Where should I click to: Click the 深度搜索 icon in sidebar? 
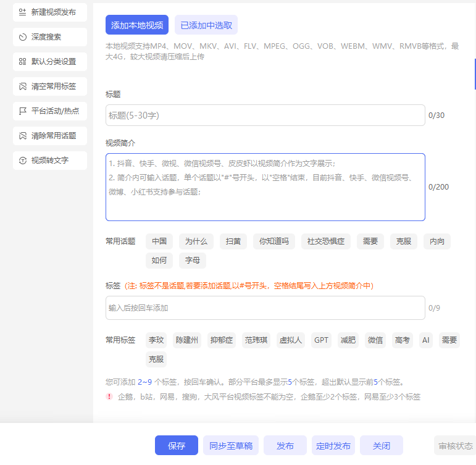(x=23, y=37)
